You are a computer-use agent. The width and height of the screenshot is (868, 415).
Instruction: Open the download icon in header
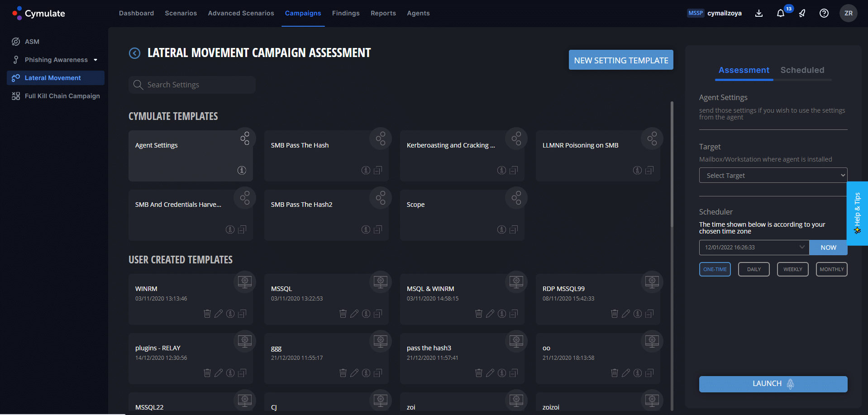(759, 13)
